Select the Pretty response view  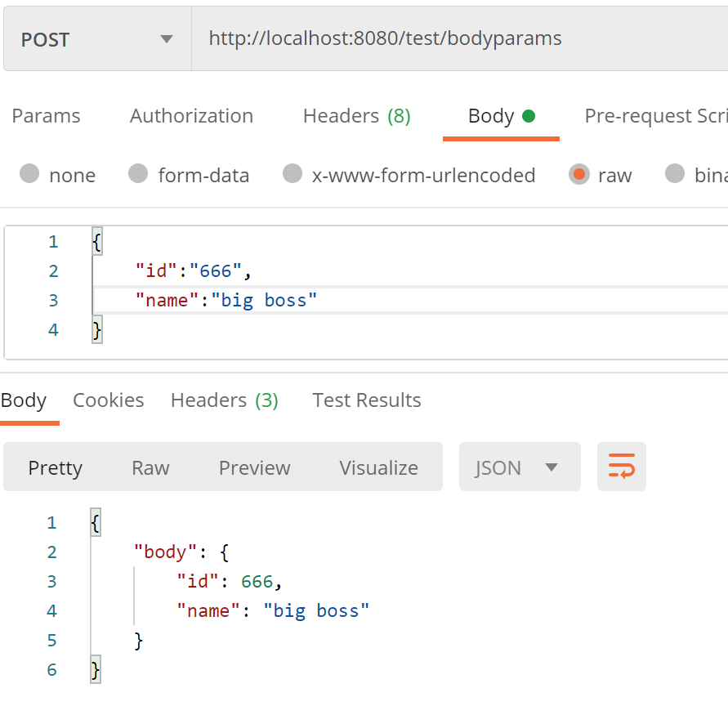(x=56, y=467)
